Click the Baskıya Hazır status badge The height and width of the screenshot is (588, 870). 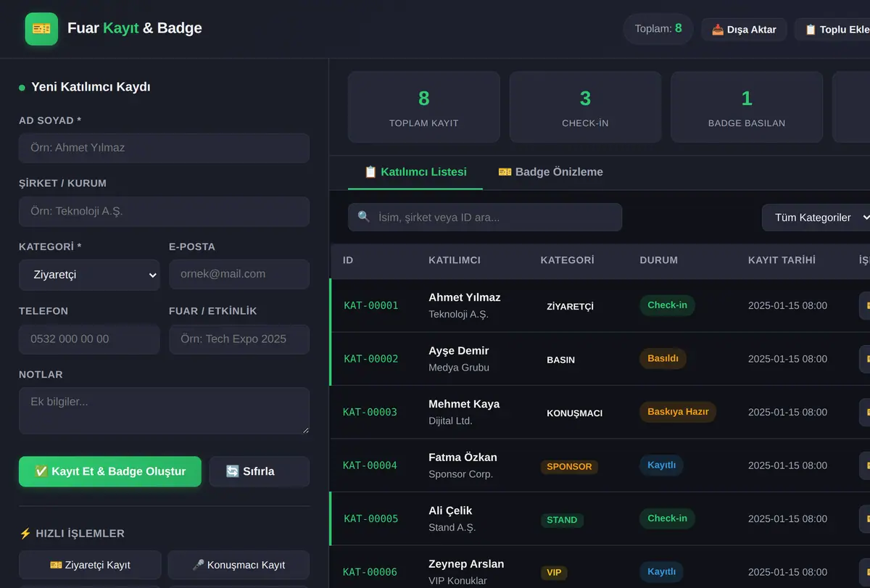click(678, 412)
